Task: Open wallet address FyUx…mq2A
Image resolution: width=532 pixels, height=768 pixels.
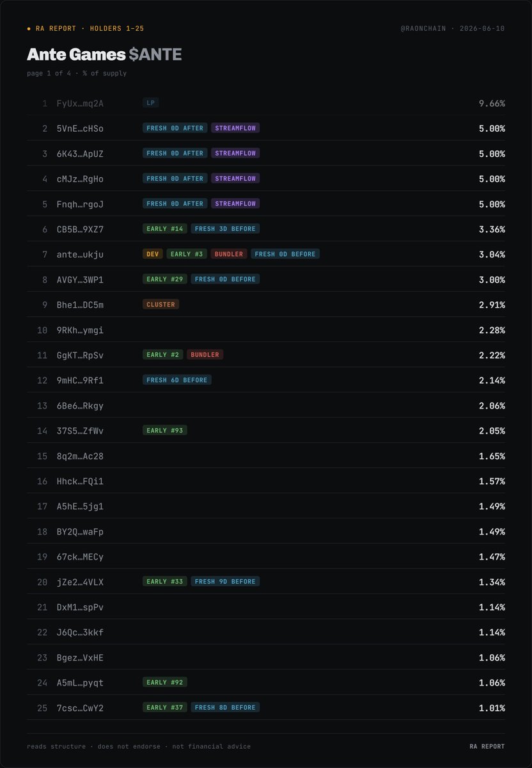Action: point(80,103)
